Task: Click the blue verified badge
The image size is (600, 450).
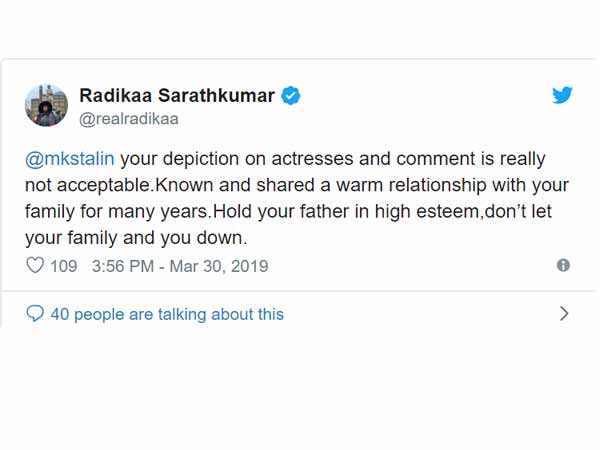Action: point(290,96)
